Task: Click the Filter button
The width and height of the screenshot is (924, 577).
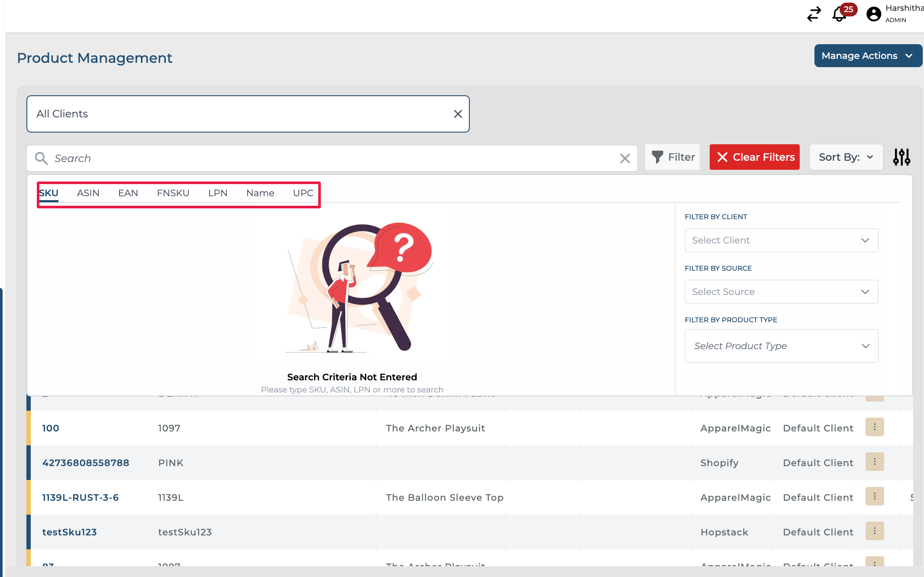Action: click(672, 157)
